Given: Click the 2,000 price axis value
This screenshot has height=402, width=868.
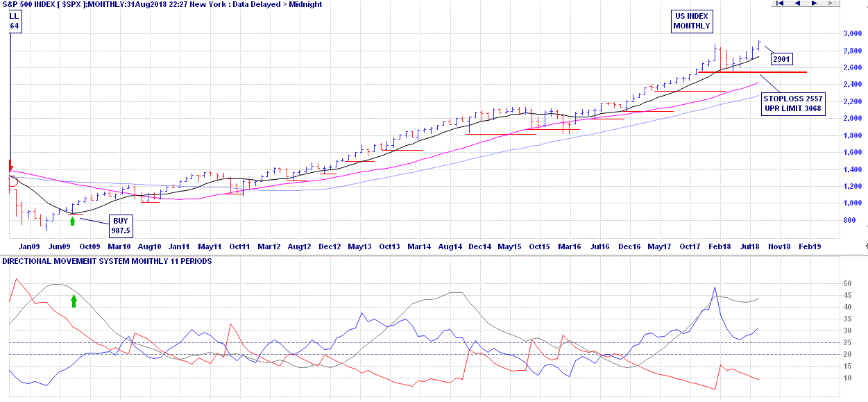Looking at the screenshot, I should click(x=851, y=119).
